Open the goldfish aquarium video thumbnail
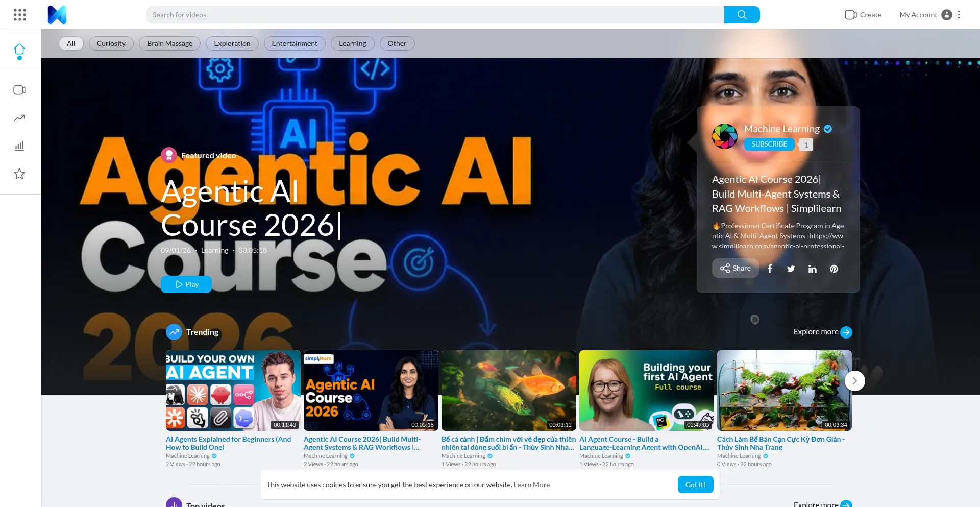980x507 pixels. click(509, 391)
